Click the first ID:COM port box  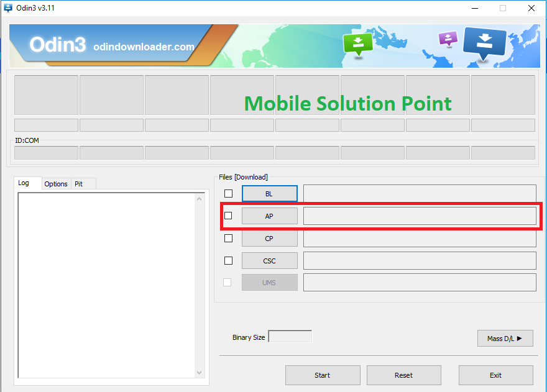46,153
